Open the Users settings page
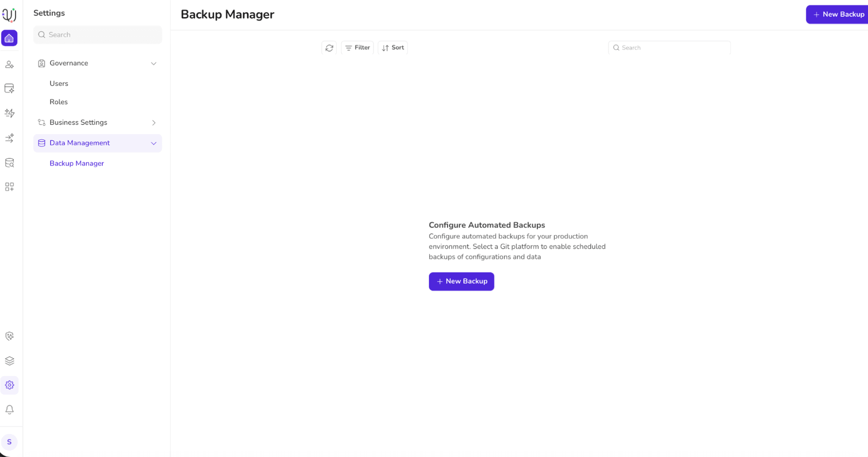868x457 pixels. pyautogui.click(x=59, y=84)
